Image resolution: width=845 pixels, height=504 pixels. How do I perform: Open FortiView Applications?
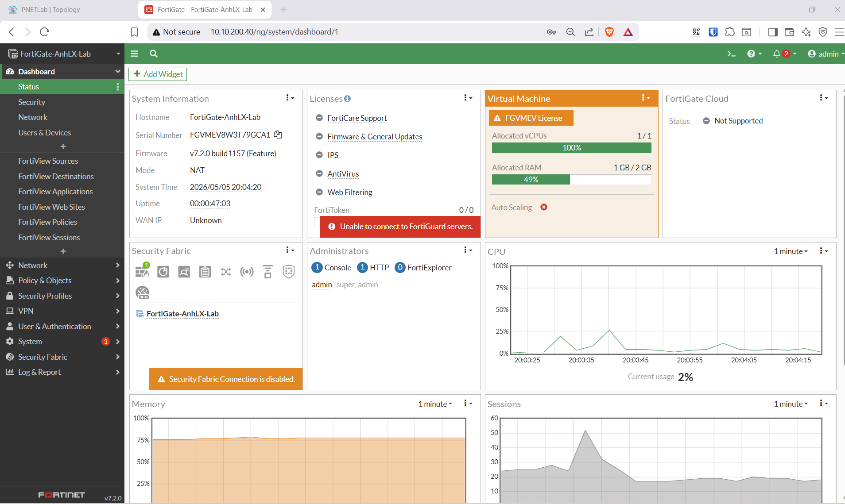coord(55,192)
